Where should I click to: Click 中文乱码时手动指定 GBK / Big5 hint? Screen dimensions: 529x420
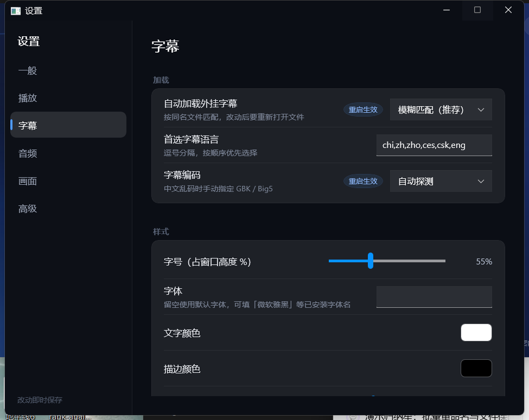click(218, 189)
